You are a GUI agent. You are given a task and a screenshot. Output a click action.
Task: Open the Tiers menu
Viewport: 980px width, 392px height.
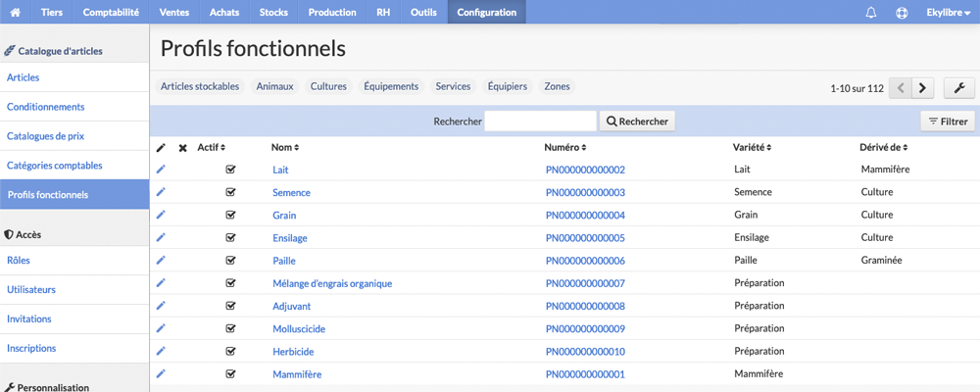click(51, 12)
